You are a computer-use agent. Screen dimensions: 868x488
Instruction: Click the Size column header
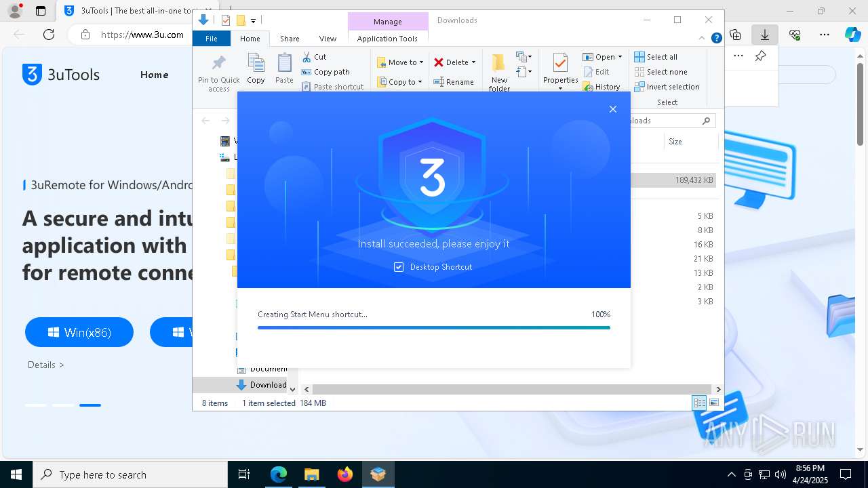point(675,142)
